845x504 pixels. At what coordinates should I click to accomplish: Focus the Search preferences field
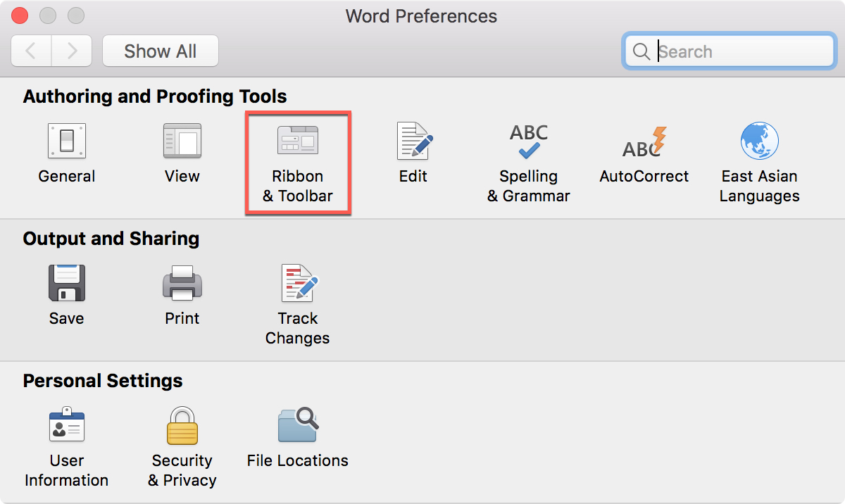tap(729, 51)
